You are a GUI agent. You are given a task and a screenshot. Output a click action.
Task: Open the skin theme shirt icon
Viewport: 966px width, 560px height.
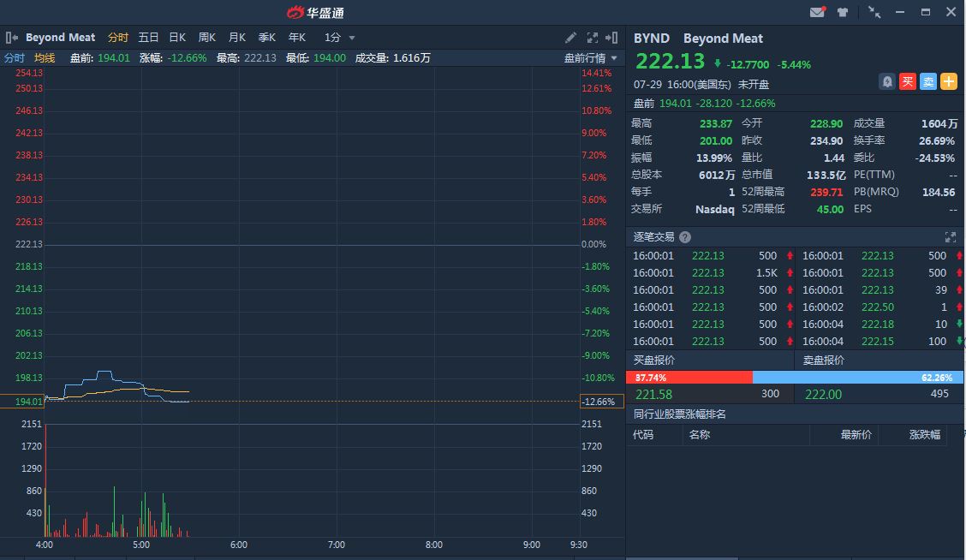[x=842, y=12]
